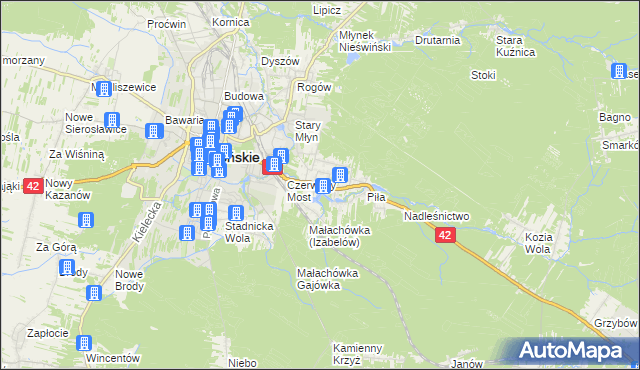
Task: Click building marker next to Maliszewice label
Action: click(104, 89)
